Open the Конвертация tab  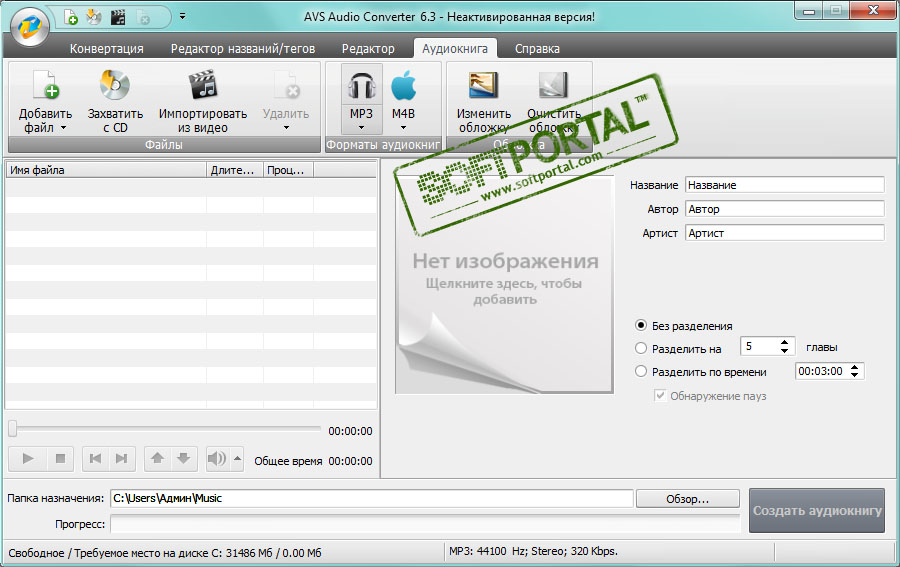(107, 49)
